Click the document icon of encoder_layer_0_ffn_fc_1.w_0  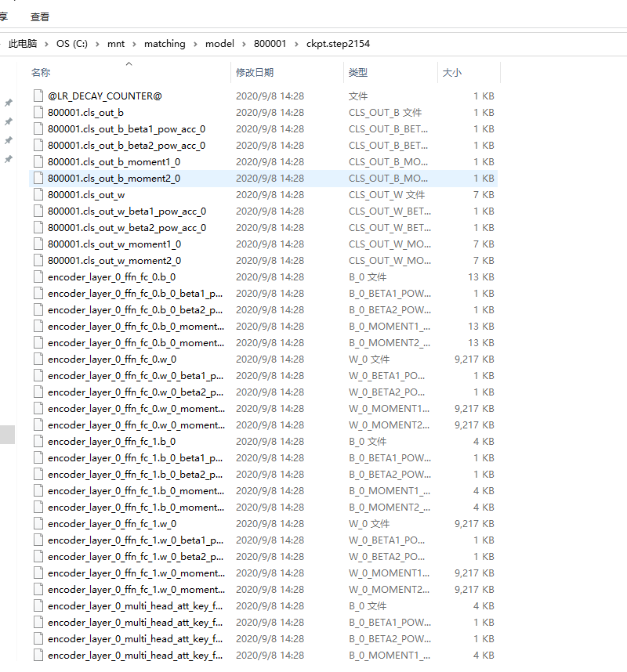38,523
